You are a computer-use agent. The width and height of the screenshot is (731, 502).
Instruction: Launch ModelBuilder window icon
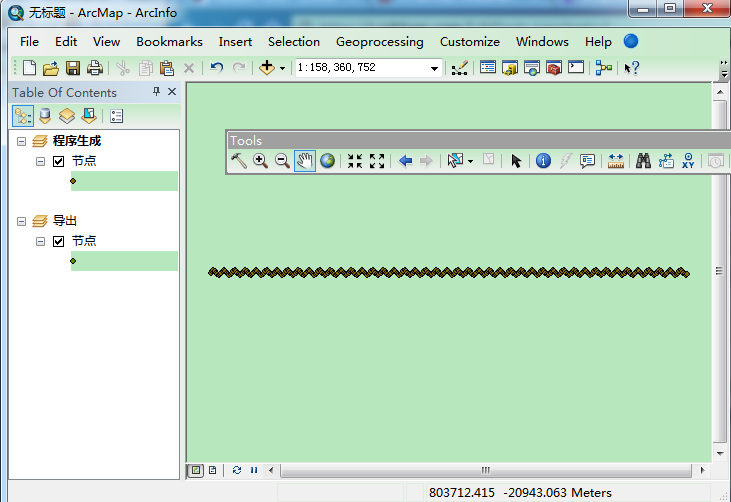pos(604,68)
